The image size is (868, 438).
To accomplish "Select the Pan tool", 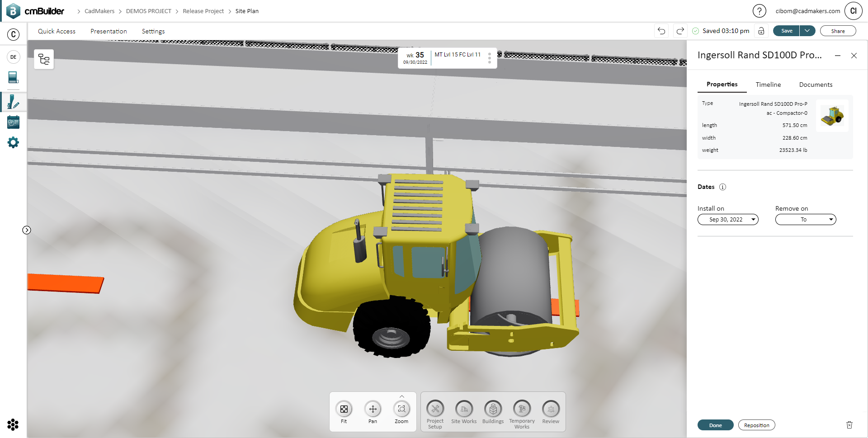I will [373, 412].
